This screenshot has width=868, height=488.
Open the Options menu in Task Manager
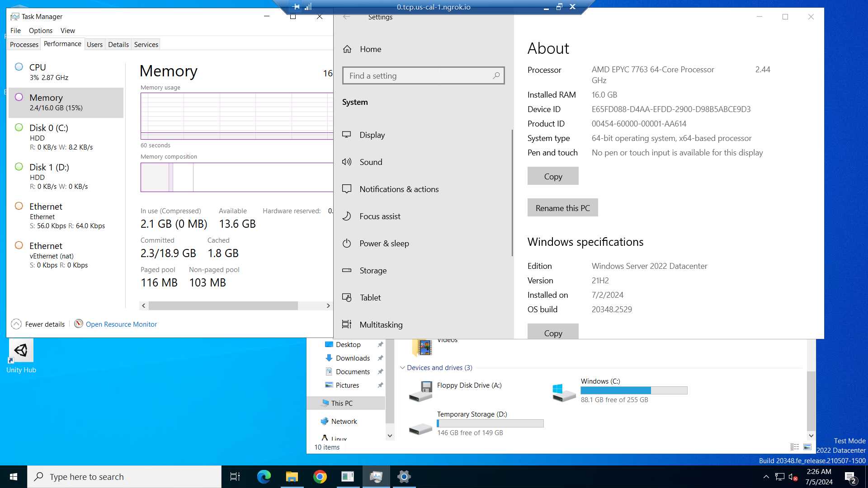[41, 30]
